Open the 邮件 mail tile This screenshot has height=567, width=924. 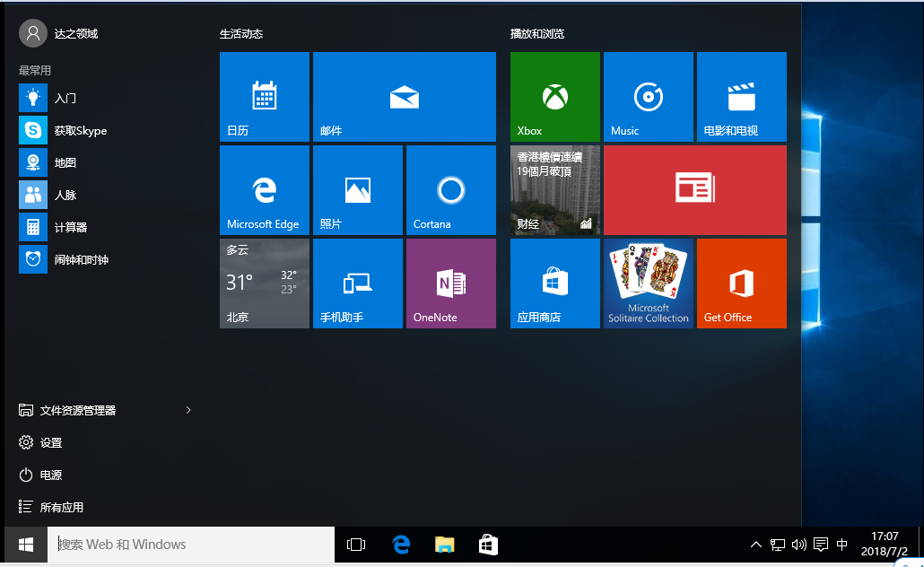pos(404,97)
